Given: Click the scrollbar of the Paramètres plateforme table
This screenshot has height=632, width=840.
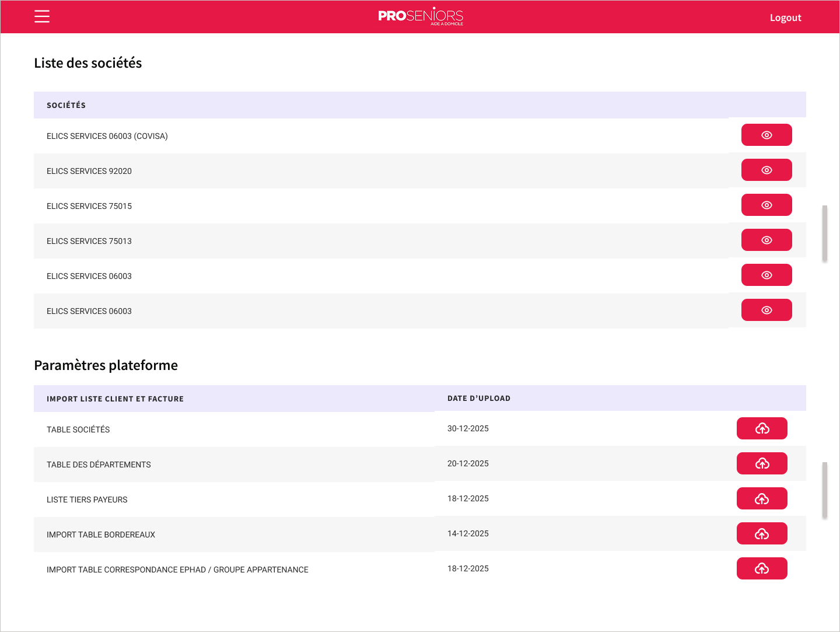Looking at the screenshot, I should pyautogui.click(x=824, y=490).
